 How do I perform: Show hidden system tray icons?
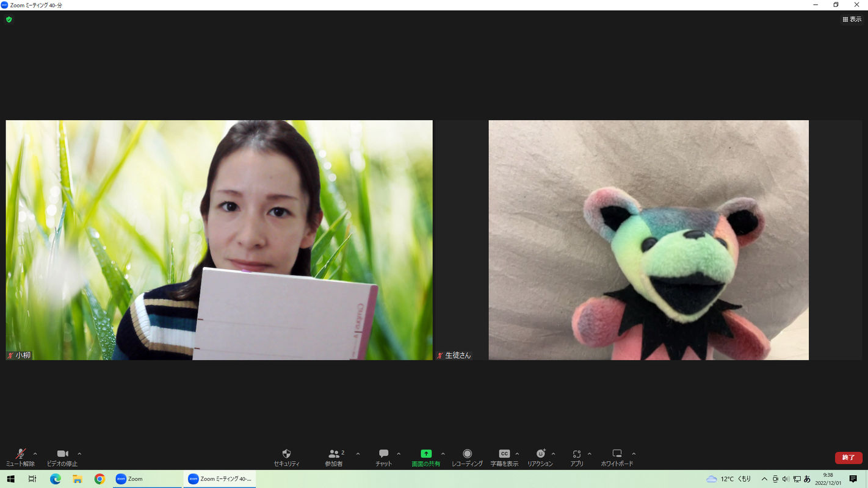click(x=764, y=479)
